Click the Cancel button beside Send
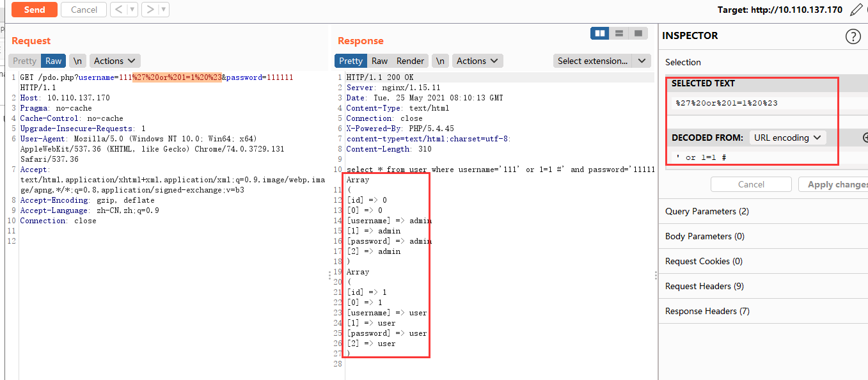The width and height of the screenshot is (868, 380). (84, 10)
